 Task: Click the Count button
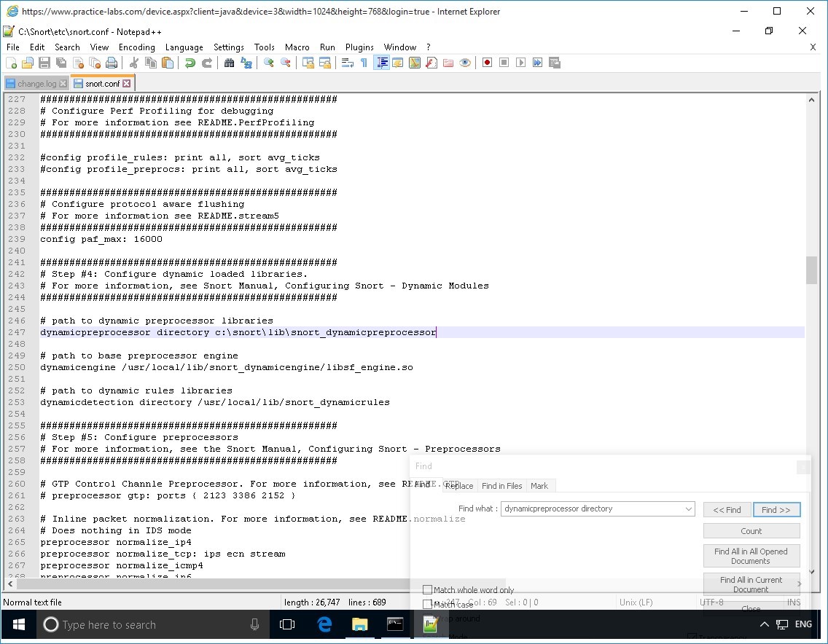751,531
